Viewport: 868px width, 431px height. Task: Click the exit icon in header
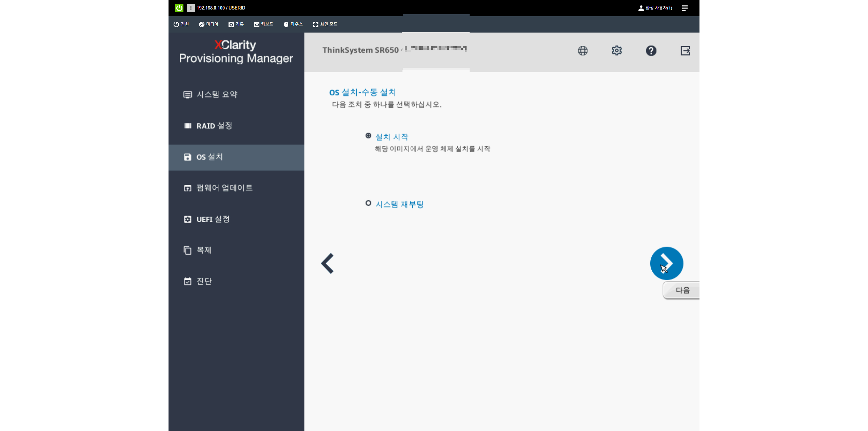tap(685, 51)
